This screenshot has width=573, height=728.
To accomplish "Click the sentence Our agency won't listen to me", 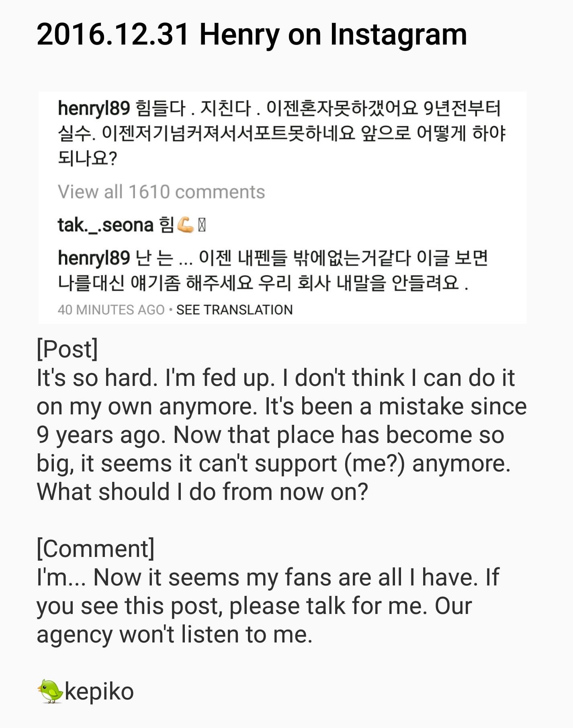I will point(254,620).
